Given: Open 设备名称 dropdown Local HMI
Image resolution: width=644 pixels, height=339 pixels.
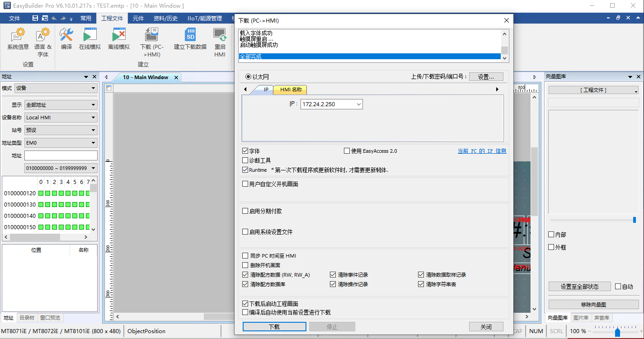Looking at the screenshot, I should click(61, 118).
